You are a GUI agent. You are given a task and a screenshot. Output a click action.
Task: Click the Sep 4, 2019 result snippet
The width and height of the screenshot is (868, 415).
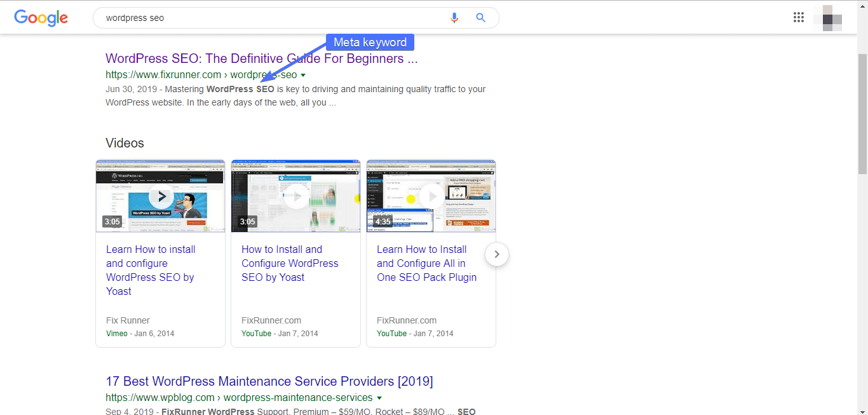point(290,411)
